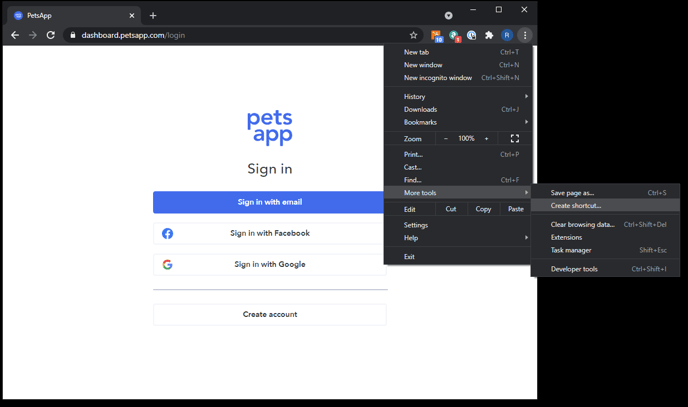Click Copy in the Edit row
This screenshot has height=407, width=688.
point(483,209)
